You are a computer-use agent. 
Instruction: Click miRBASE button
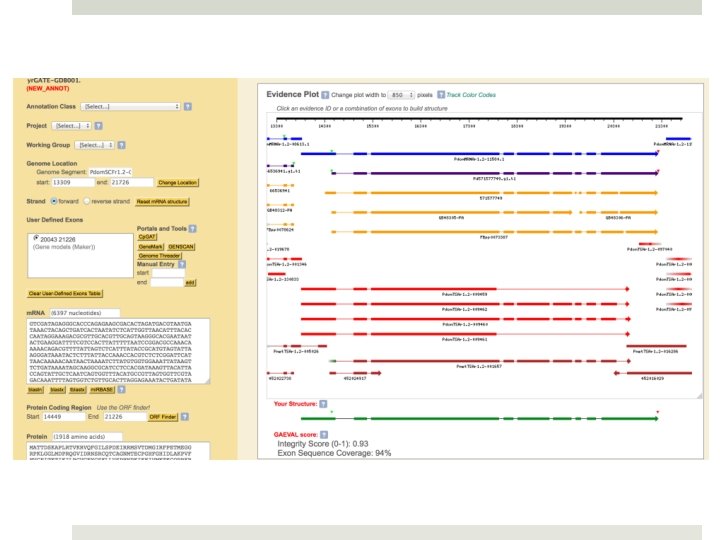click(101, 390)
